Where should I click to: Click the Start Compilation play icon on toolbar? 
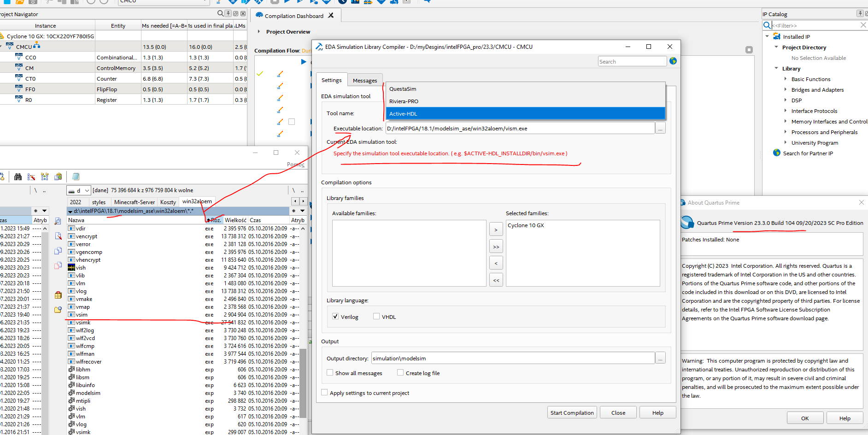point(286,2)
